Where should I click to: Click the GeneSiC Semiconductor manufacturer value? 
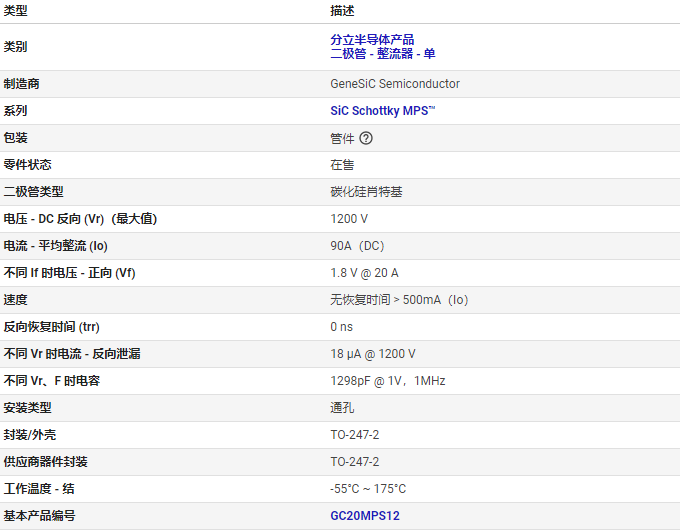[x=395, y=84]
